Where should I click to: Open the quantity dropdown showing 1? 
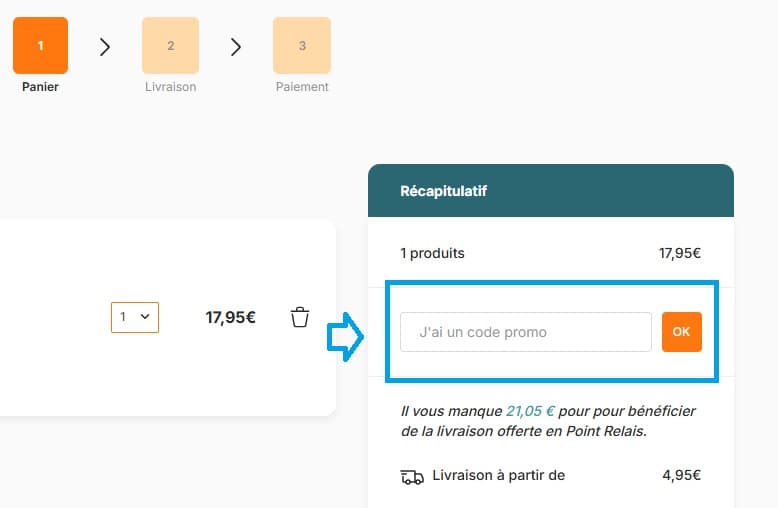coord(135,317)
